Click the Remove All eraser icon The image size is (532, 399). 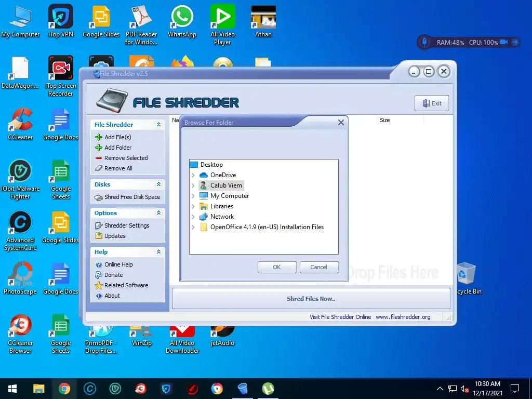coord(99,168)
